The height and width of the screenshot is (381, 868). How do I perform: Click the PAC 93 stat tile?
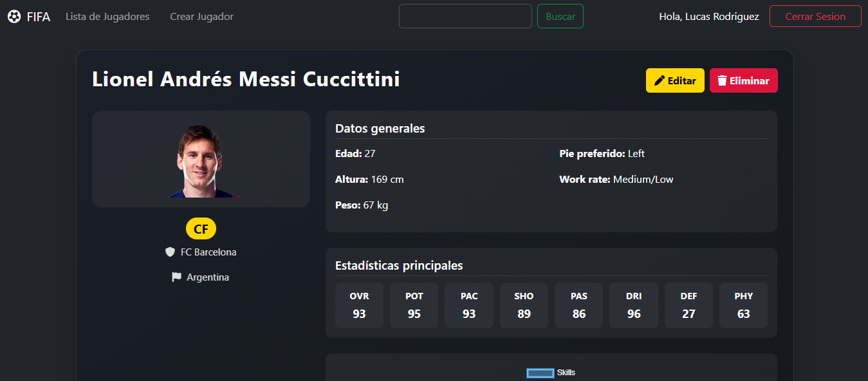tap(469, 305)
